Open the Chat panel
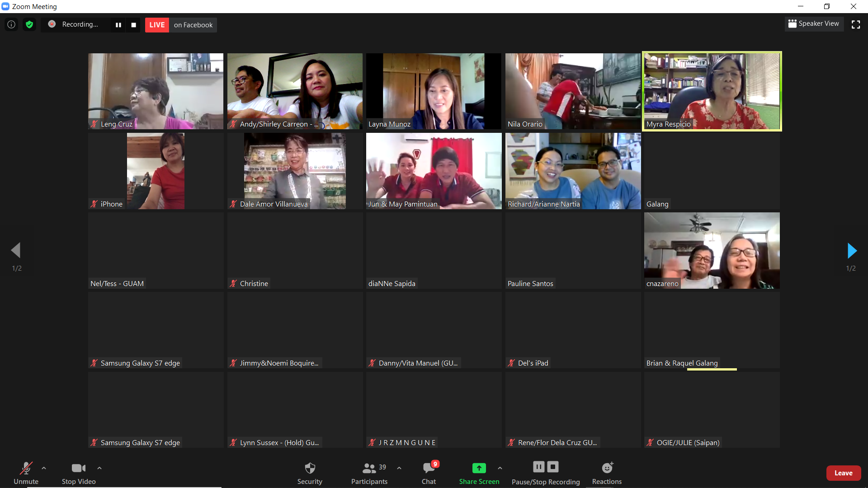This screenshot has height=488, width=868. tap(429, 473)
